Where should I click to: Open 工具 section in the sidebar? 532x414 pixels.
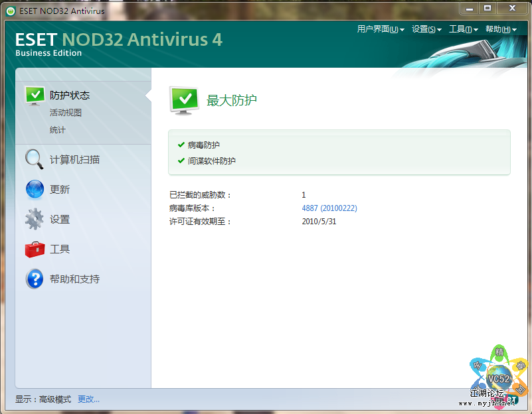tap(60, 249)
